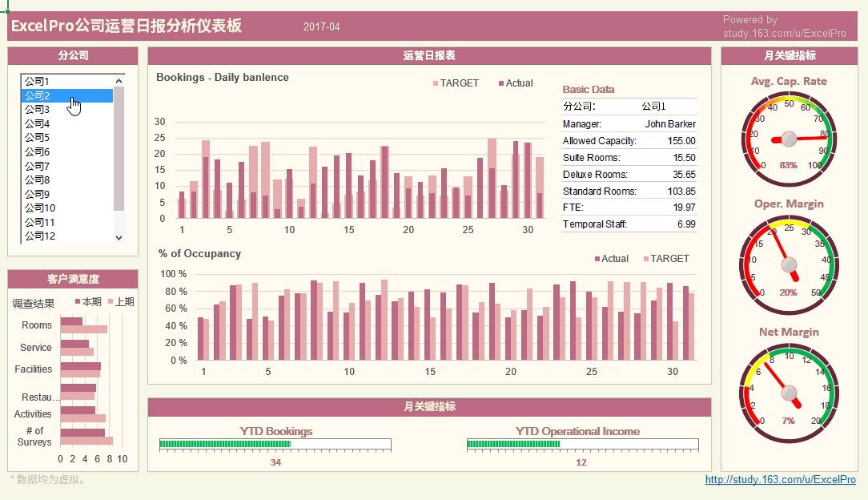
Task: Open the study.163.com link at bottom right
Action: click(x=780, y=480)
